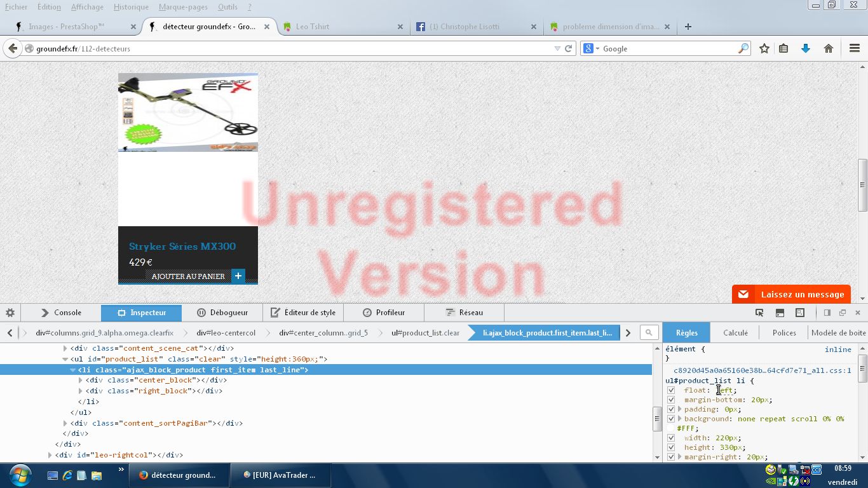Reload the page with the refresh icon
Image resolution: width=868 pixels, height=488 pixels.
tap(569, 48)
